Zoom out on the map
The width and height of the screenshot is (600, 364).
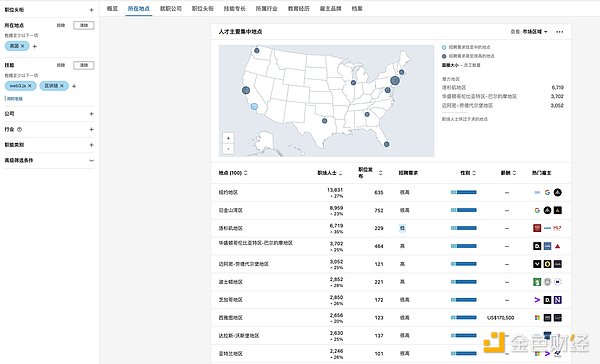(228, 149)
